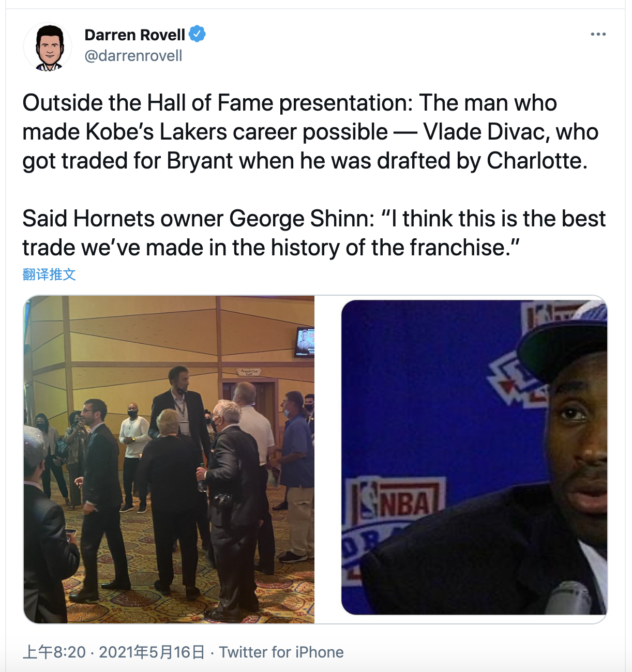Viewport: 632px width, 672px height.
Task: Click "Vlade Divac" in the tweet text
Action: point(485,132)
